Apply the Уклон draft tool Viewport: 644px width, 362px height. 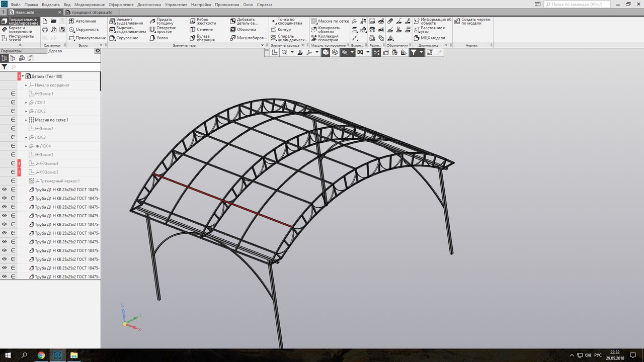click(158, 38)
